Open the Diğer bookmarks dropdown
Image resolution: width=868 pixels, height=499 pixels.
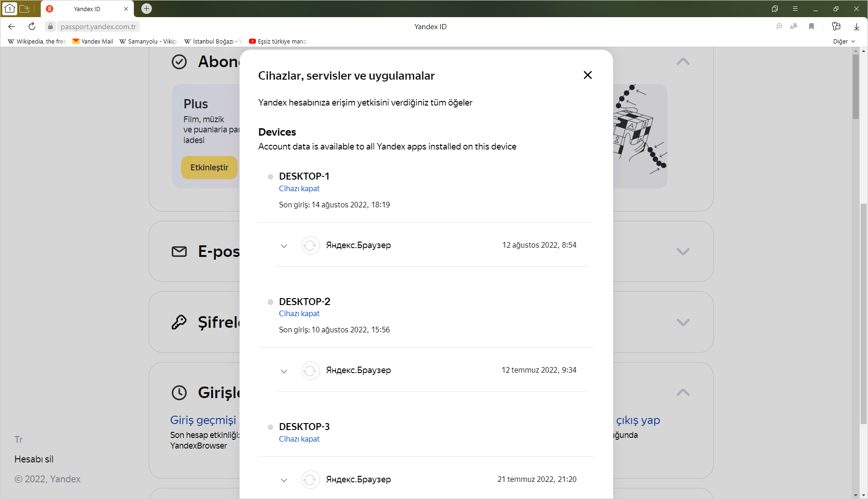pos(844,41)
